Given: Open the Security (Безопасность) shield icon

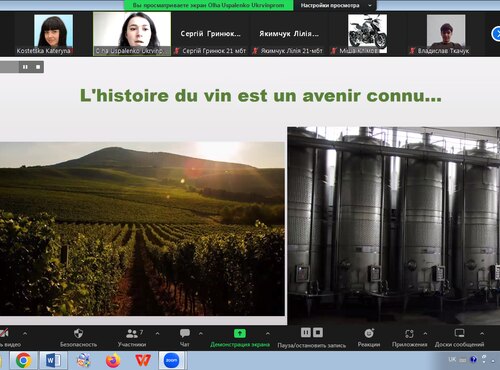Looking at the screenshot, I should pyautogui.click(x=79, y=333).
